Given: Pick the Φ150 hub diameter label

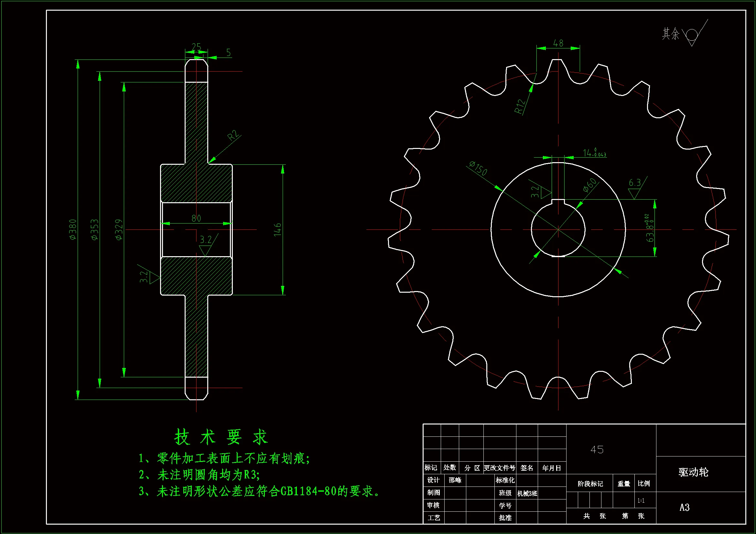Looking at the screenshot, I should 478,169.
